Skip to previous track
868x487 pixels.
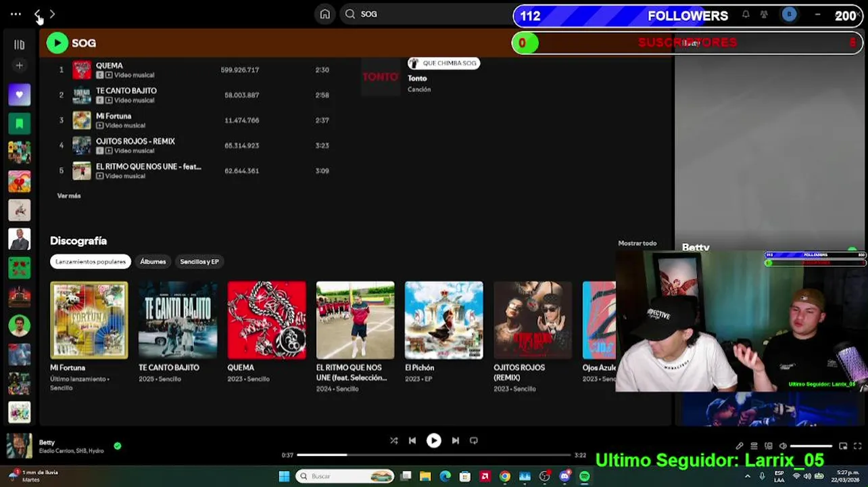click(412, 440)
